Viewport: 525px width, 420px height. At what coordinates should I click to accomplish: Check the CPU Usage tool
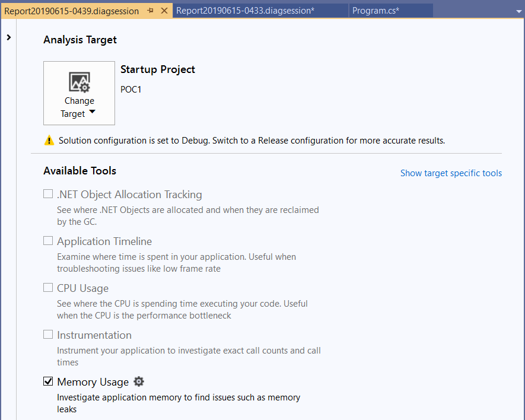[x=49, y=288]
